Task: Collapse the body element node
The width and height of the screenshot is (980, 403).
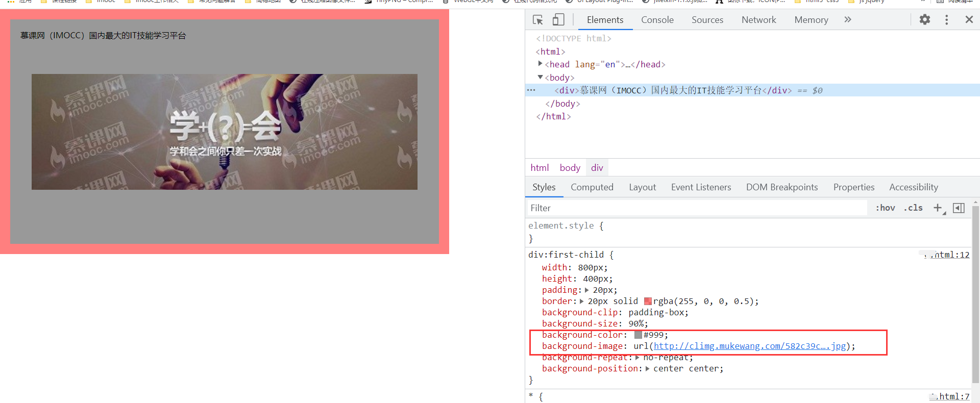Action: [540, 77]
